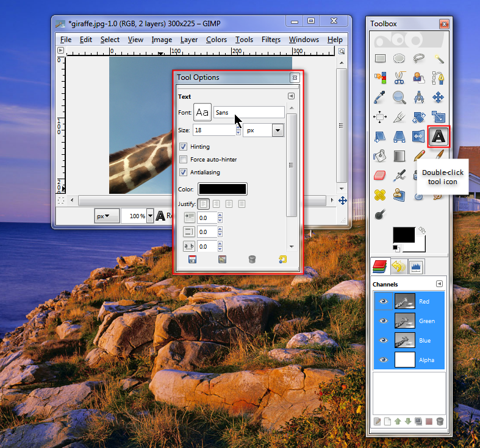Open the Tool Options panel menu arrow

coord(291,96)
